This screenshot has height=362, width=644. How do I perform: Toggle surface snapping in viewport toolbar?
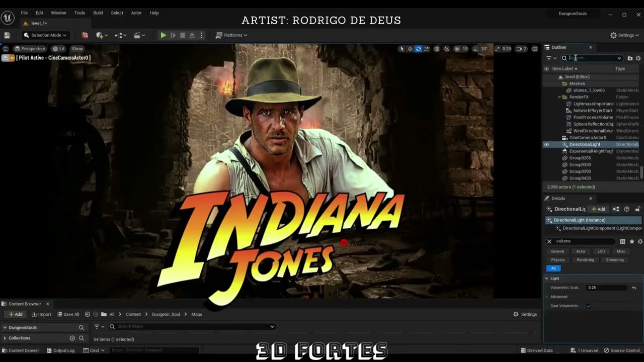(447, 49)
